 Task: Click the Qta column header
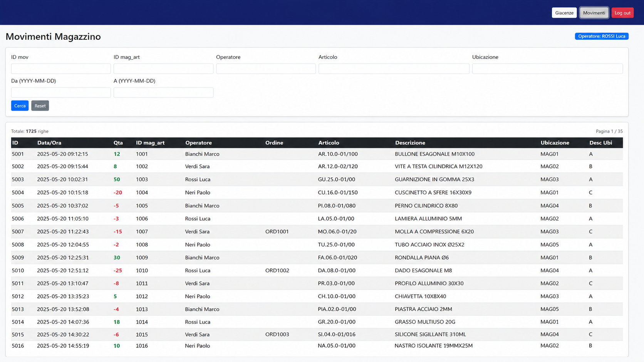tap(118, 142)
